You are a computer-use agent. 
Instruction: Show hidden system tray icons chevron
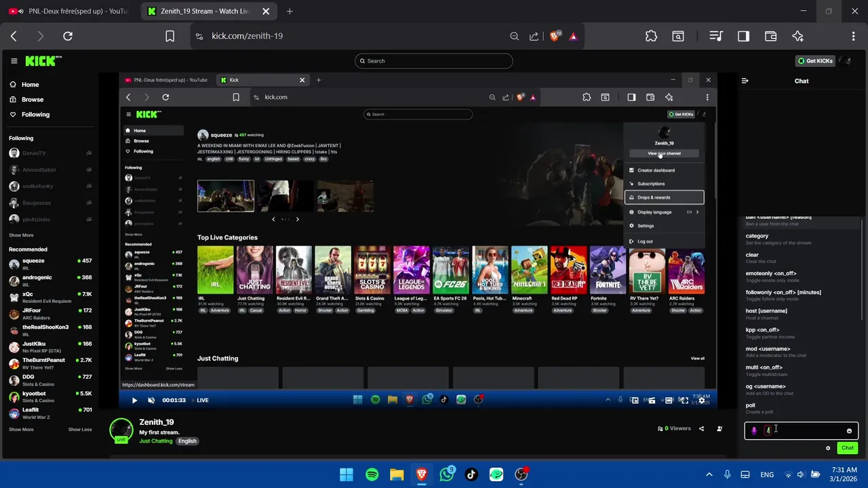click(x=709, y=474)
